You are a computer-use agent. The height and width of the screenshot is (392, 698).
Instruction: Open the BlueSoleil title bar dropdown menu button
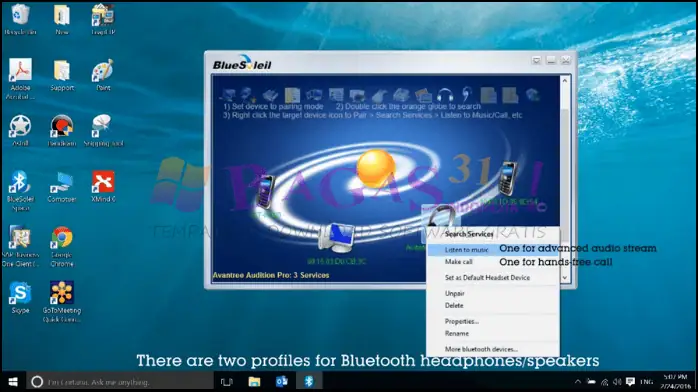pyautogui.click(x=536, y=60)
